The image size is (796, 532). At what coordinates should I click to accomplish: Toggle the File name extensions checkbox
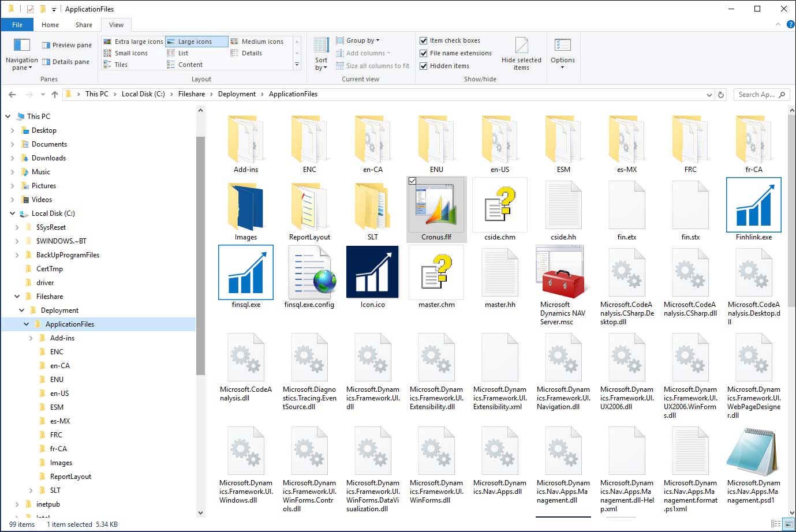click(424, 53)
